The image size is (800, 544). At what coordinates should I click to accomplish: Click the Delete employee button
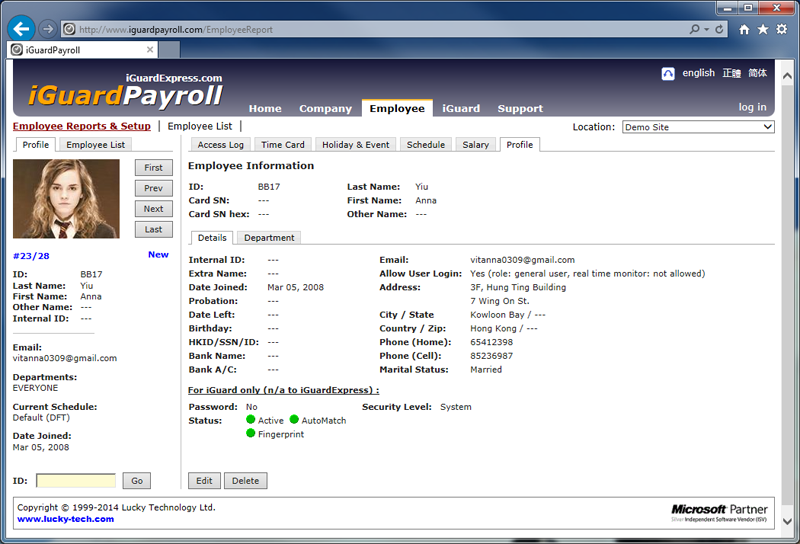(245, 481)
